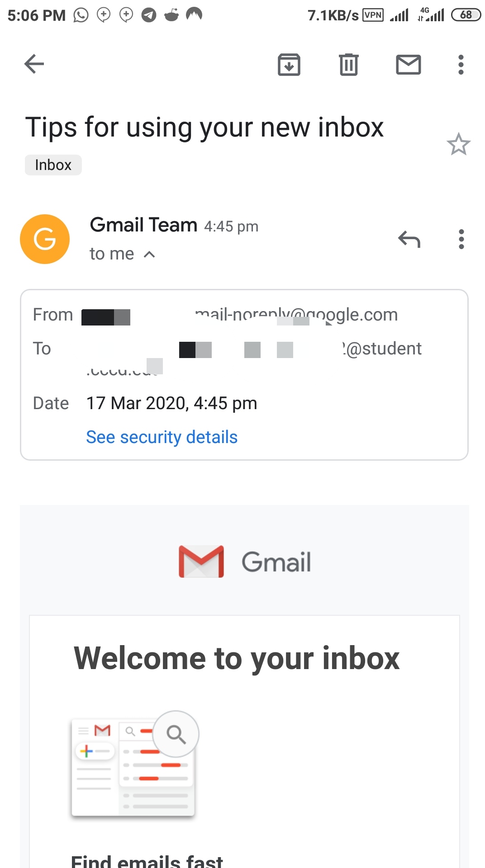Viewport: 485px width, 868px height.
Task: Tap the sender name Gmail Team
Action: [143, 225]
